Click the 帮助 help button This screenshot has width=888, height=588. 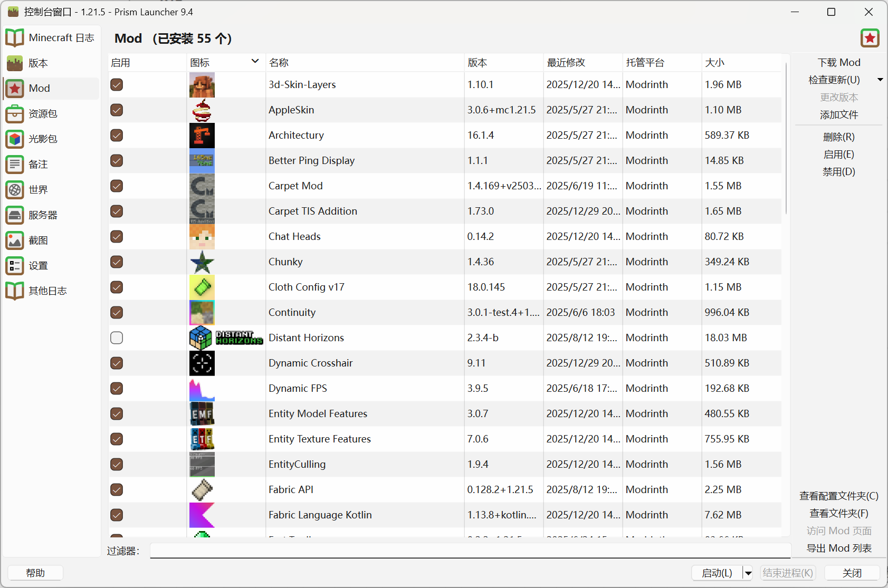click(35, 573)
